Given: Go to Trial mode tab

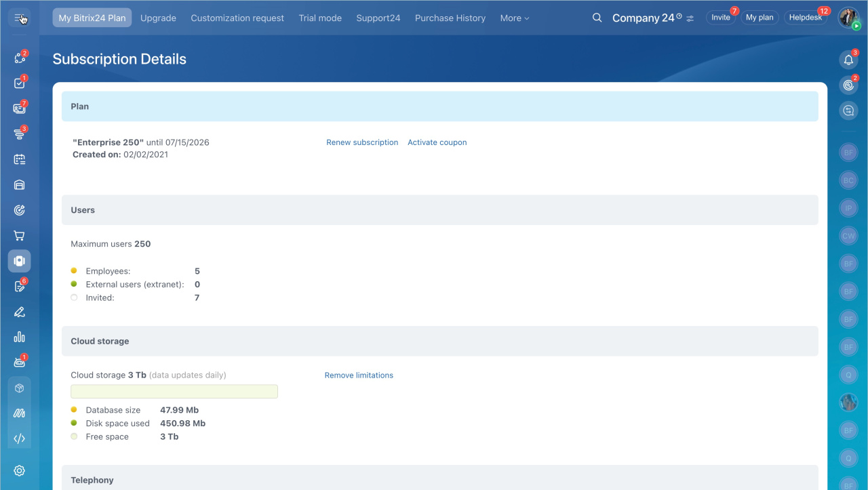Looking at the screenshot, I should (320, 18).
